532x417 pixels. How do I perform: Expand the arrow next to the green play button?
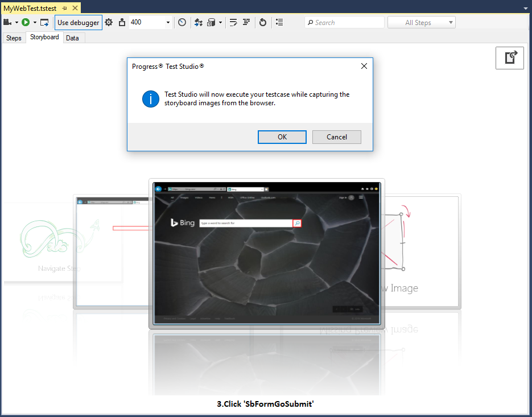tap(35, 23)
